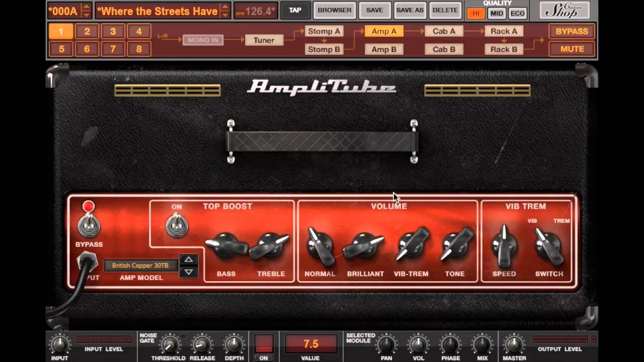This screenshot has width=644, height=362.
Task: Click the VIB-TREM volume knob
Action: pyautogui.click(x=413, y=245)
